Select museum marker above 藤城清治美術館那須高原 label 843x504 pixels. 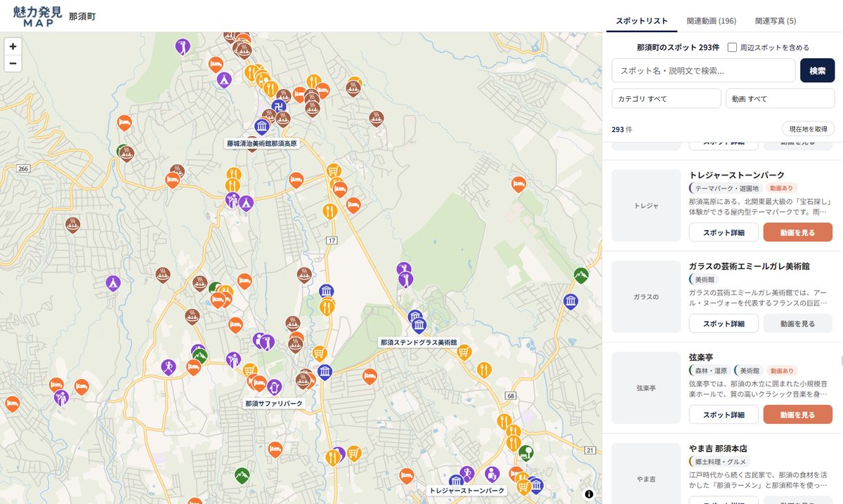pyautogui.click(x=262, y=126)
